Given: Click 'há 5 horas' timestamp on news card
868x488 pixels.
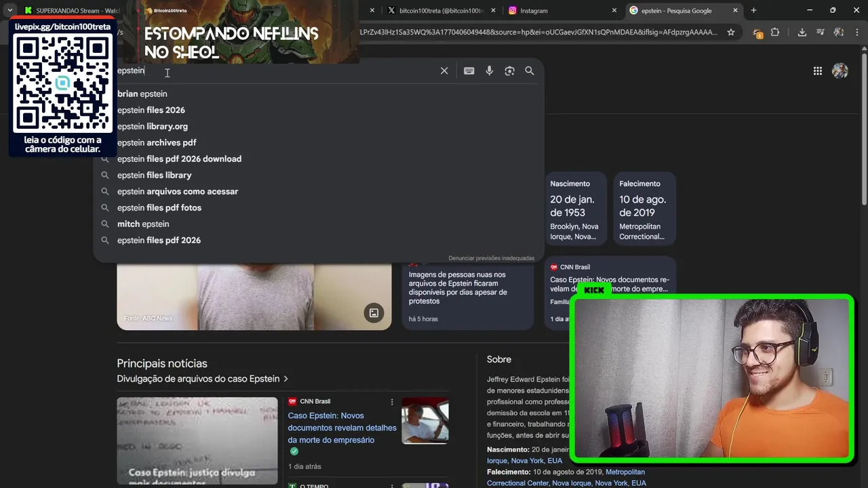Looking at the screenshot, I should [x=423, y=319].
